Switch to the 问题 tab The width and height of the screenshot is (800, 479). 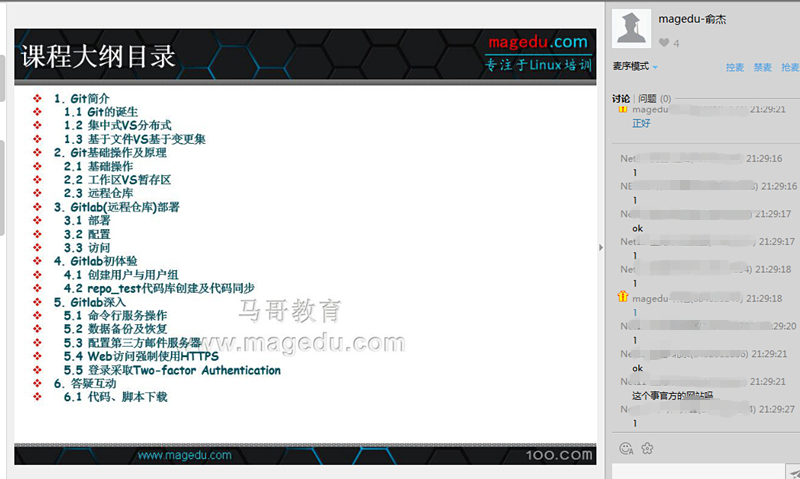(x=647, y=99)
